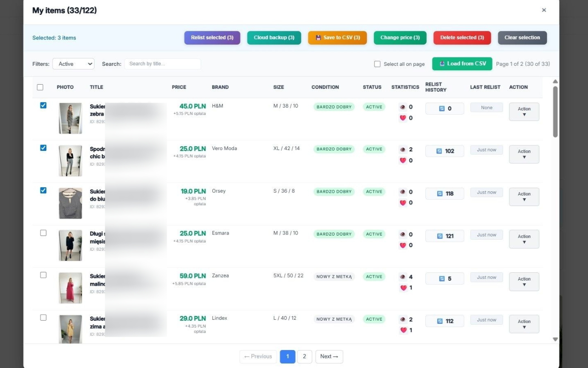Click the eye views icon in Vero Moda row
The height and width of the screenshot is (368, 588).
403,149
